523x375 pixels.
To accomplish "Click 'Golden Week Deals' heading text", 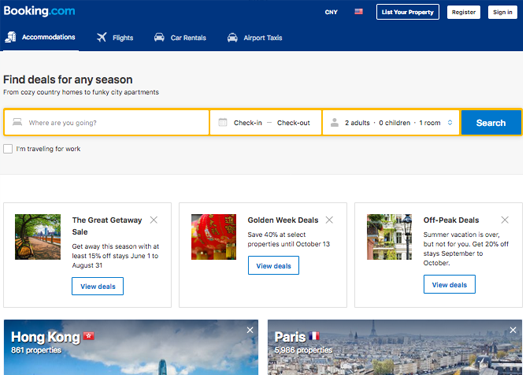I will point(283,220).
